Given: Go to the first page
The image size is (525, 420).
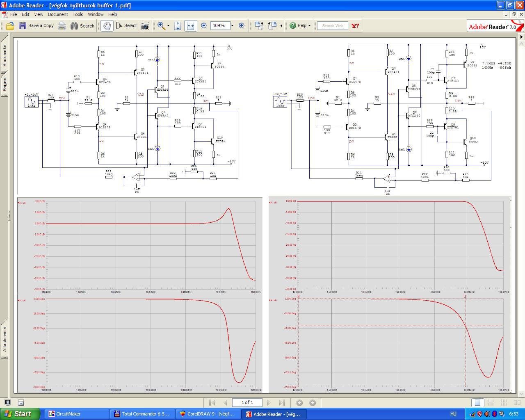Looking at the screenshot, I should 212,403.
